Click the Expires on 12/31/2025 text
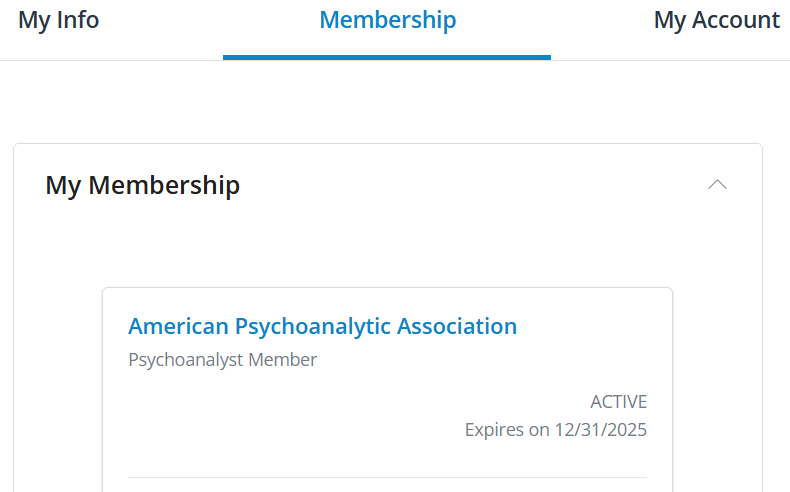This screenshot has width=790, height=492. (x=555, y=430)
